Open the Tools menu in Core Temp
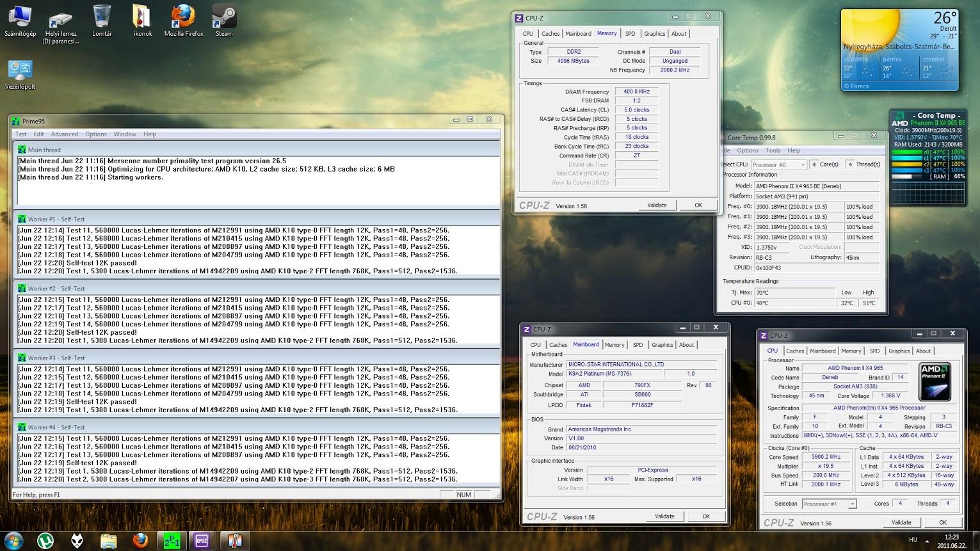The width and height of the screenshot is (980, 551). click(x=773, y=150)
